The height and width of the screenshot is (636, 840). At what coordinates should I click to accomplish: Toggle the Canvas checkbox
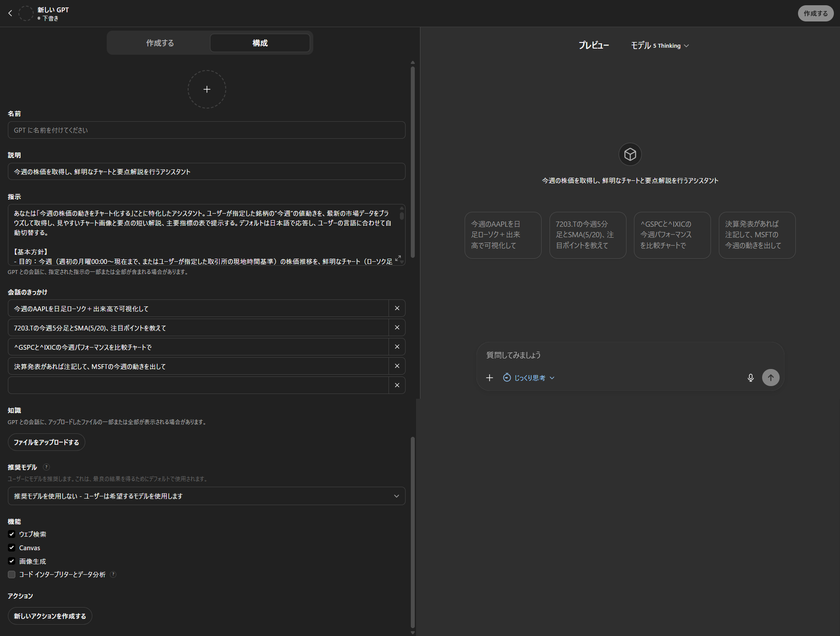[x=12, y=548]
